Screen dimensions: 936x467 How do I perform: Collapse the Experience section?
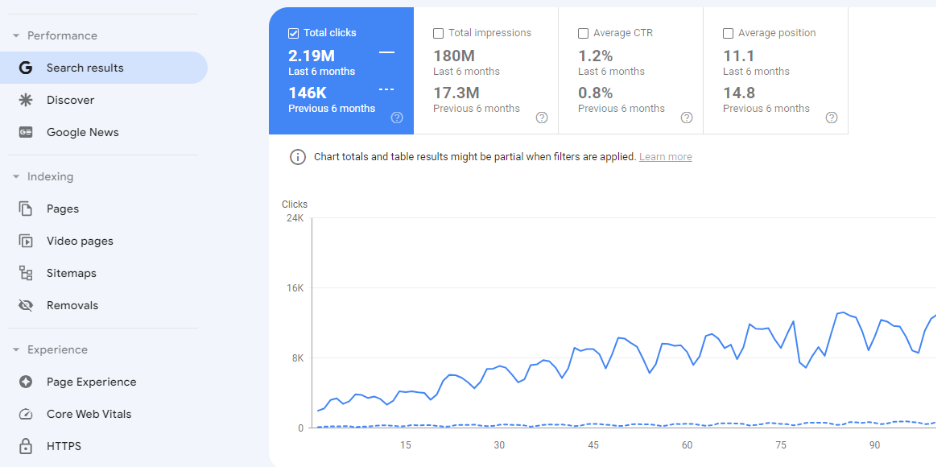click(16, 350)
